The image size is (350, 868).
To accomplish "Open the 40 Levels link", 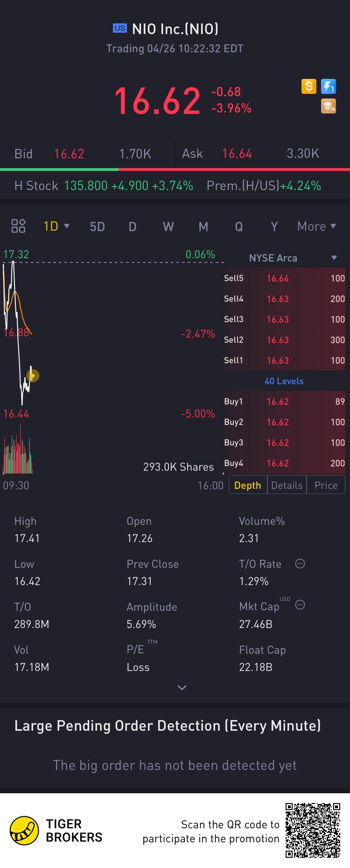I will coord(284,381).
